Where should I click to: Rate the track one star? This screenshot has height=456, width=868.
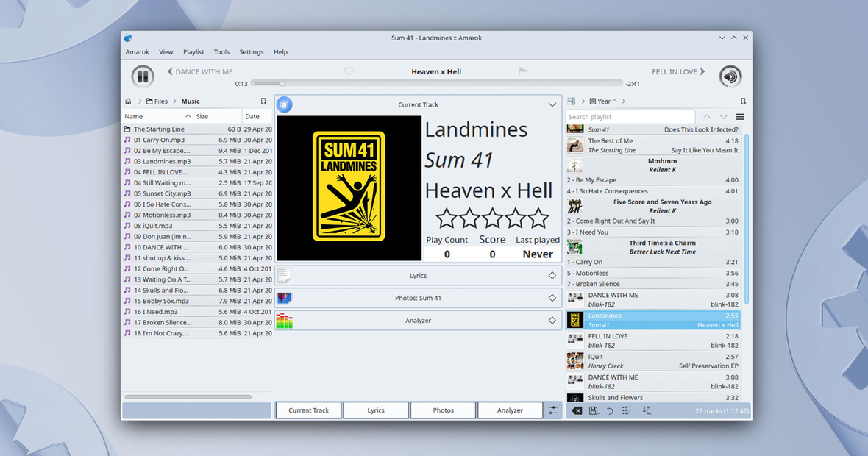coord(447,218)
